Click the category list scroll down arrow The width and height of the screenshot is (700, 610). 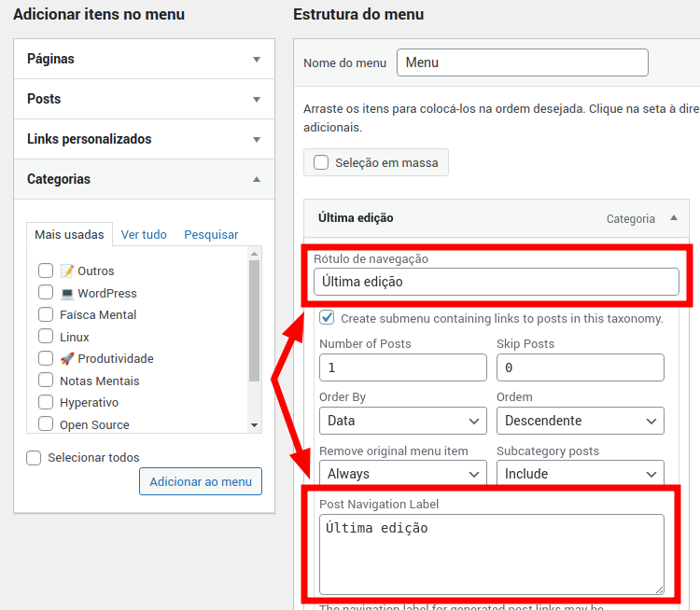click(254, 425)
